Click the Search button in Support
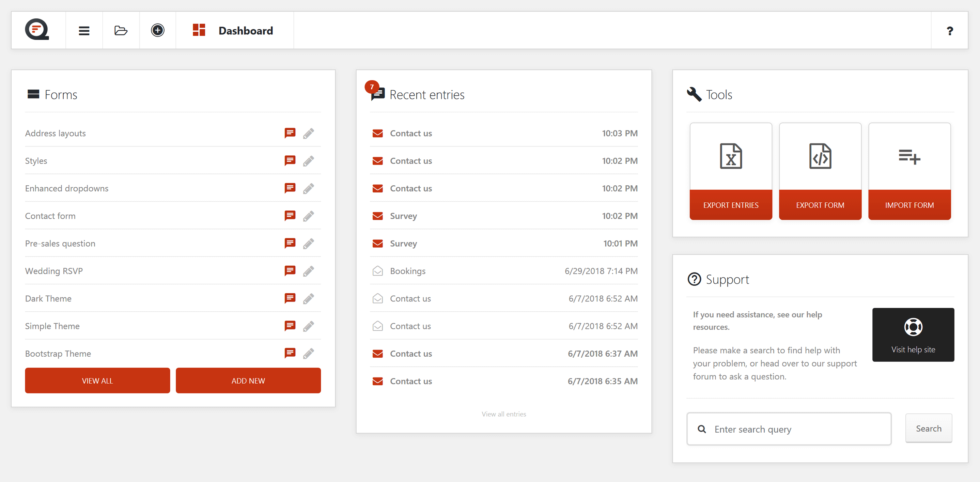This screenshot has width=980, height=482. coord(929,429)
